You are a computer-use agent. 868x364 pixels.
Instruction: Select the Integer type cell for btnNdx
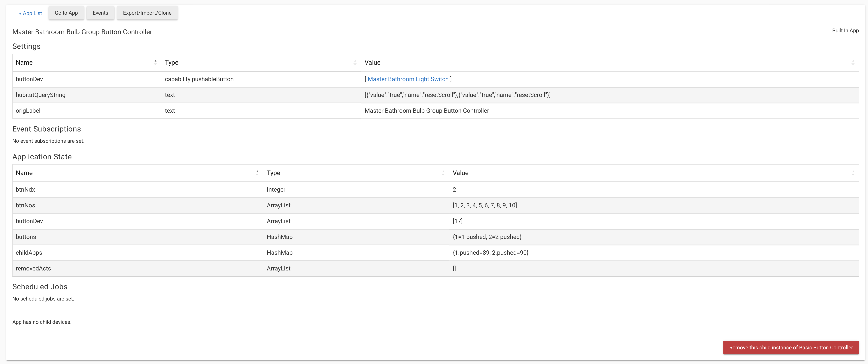(x=356, y=190)
